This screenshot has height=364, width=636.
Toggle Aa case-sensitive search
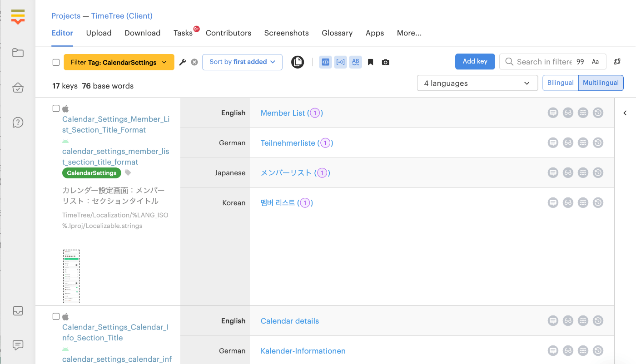pyautogui.click(x=595, y=62)
